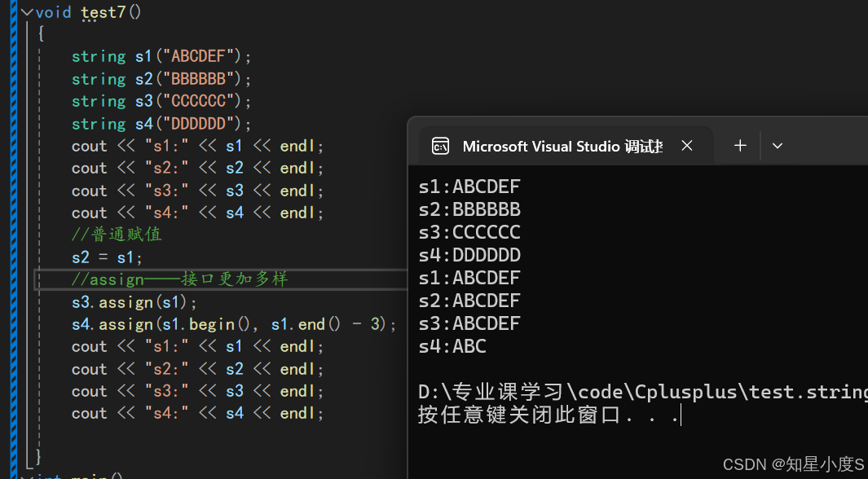Screen dimensions: 868x479
Task: Close the Microsoft Visual Studio console tab
Action: pyautogui.click(x=687, y=146)
